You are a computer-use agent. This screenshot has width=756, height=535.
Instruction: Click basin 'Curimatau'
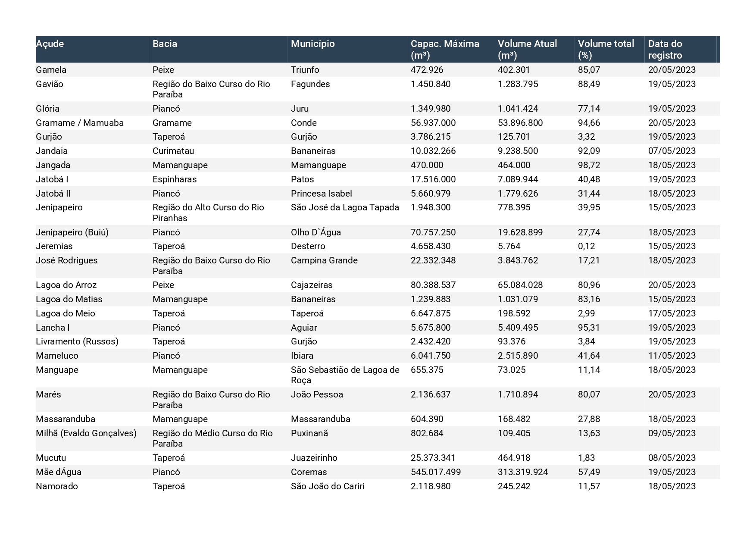(173, 151)
